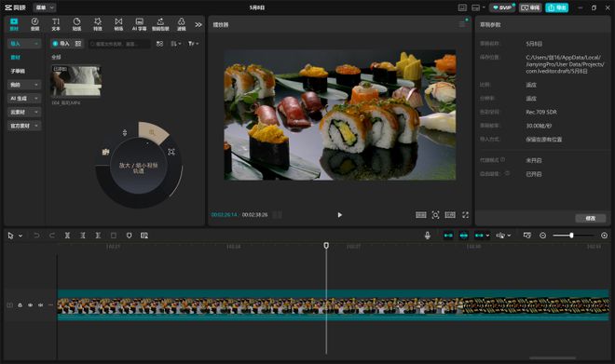Add a marker with the shield icon

(129, 236)
